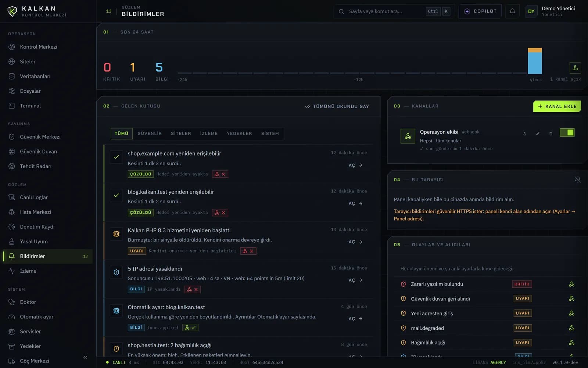Click the Bildirimler sidebar item
Image resolution: width=588 pixels, height=368 pixels.
pyautogui.click(x=48, y=256)
